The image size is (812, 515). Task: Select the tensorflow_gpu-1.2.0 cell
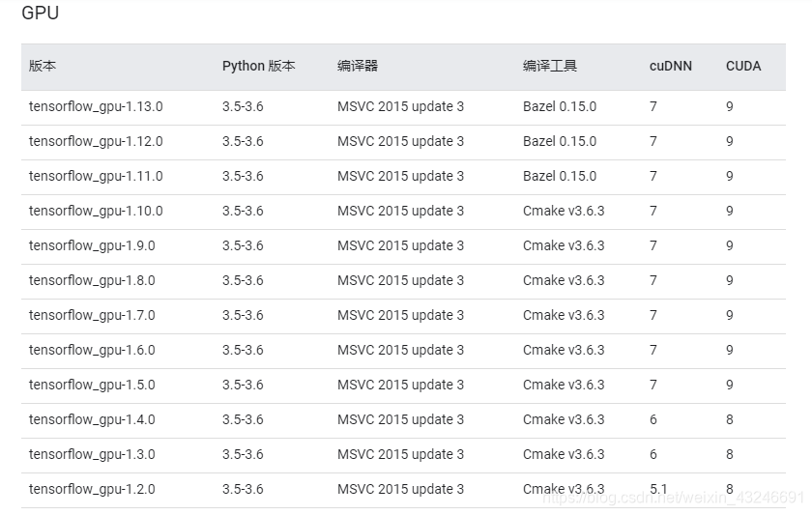point(92,489)
